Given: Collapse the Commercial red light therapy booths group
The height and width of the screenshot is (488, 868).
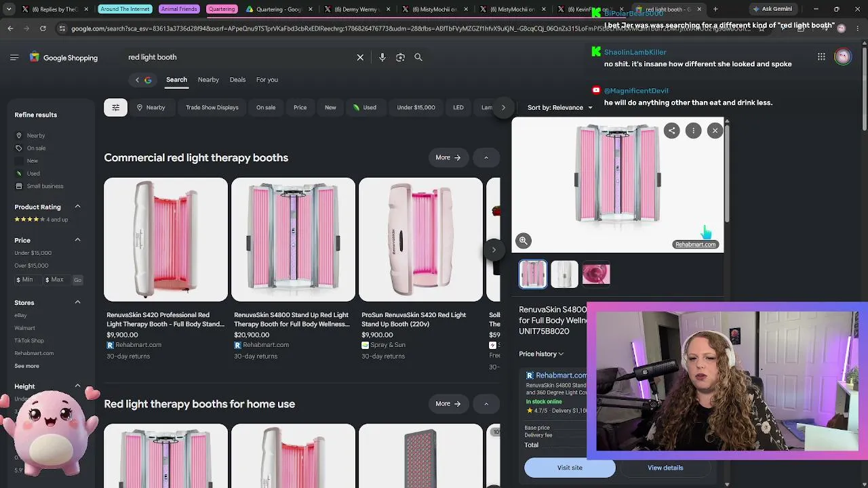Looking at the screenshot, I should click(486, 158).
